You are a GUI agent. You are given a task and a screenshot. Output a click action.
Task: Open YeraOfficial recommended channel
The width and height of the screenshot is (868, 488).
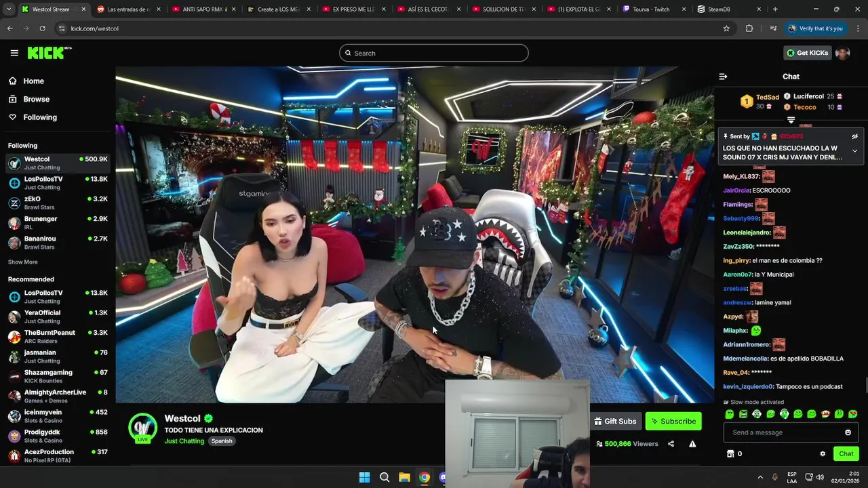tap(58, 317)
